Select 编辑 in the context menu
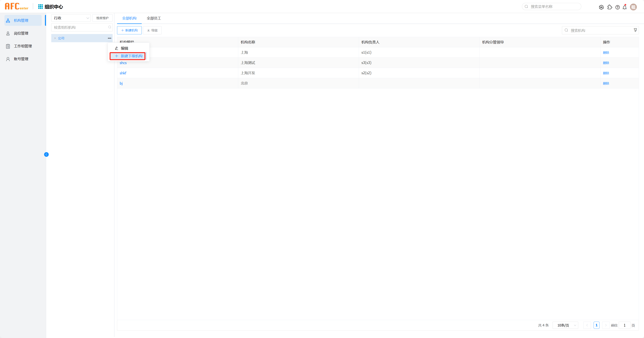Screen dimensions: 644x338 click(x=124, y=48)
